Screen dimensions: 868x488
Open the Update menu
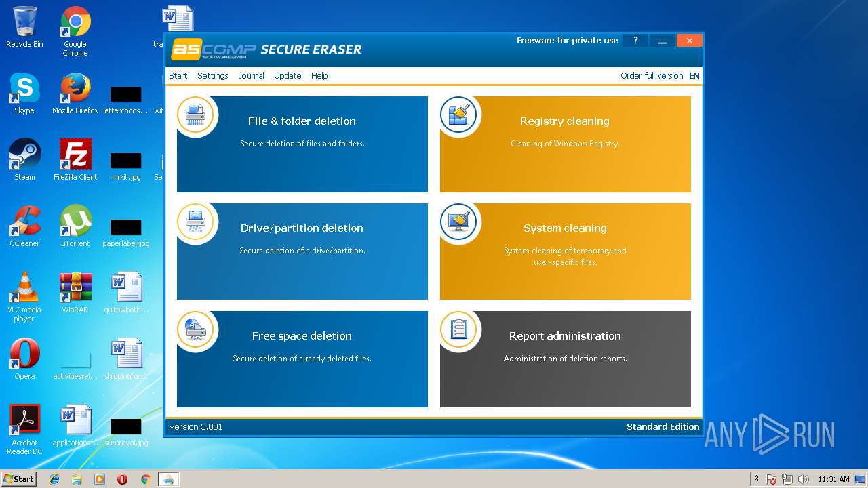(288, 76)
